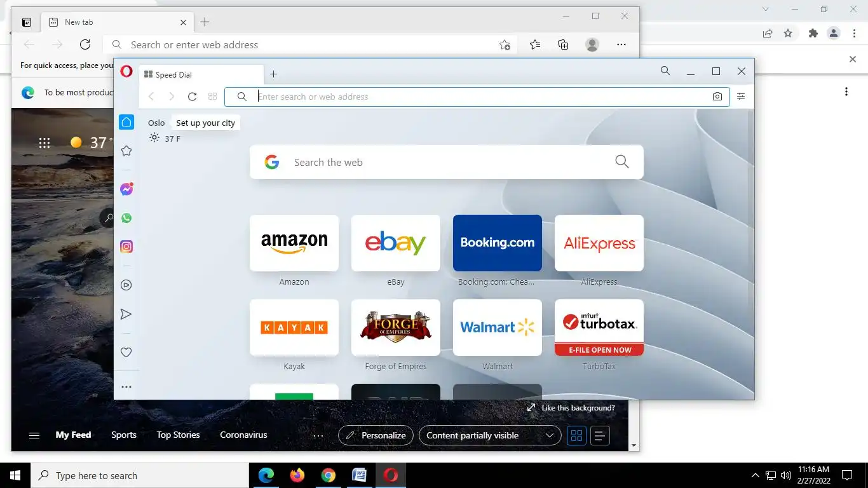
Task: Show more Edge feed topics ellipsis
Action: tap(318, 435)
